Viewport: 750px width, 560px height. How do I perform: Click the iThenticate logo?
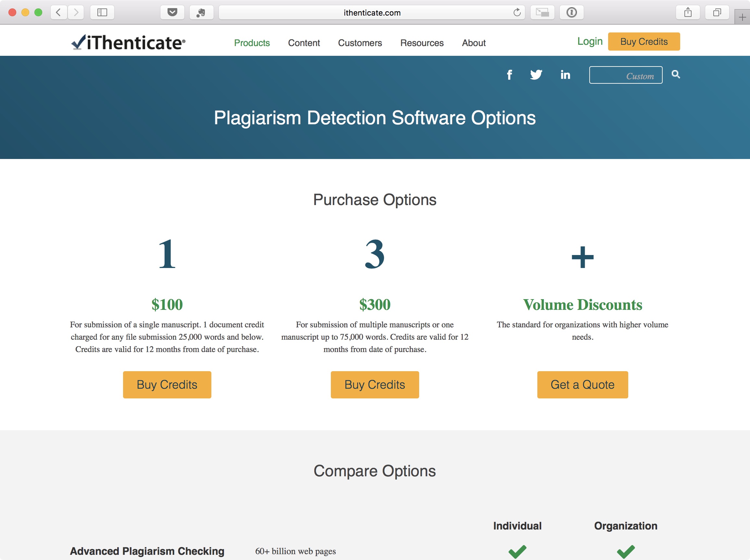pyautogui.click(x=128, y=43)
